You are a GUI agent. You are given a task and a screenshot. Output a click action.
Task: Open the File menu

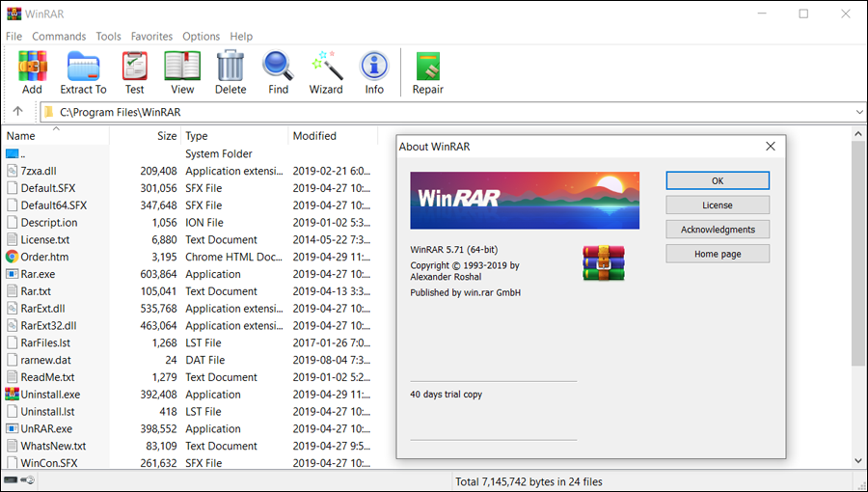(x=14, y=36)
